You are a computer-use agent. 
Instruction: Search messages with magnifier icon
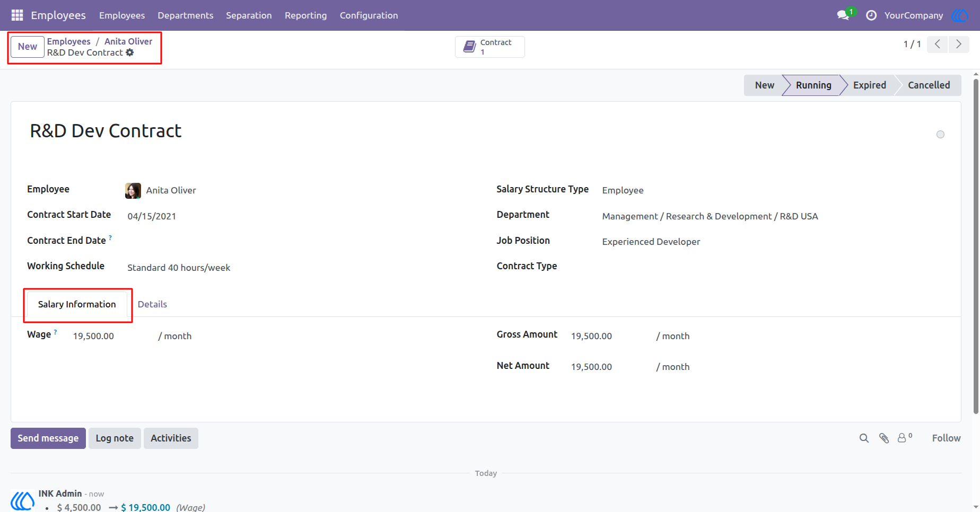[864, 438]
